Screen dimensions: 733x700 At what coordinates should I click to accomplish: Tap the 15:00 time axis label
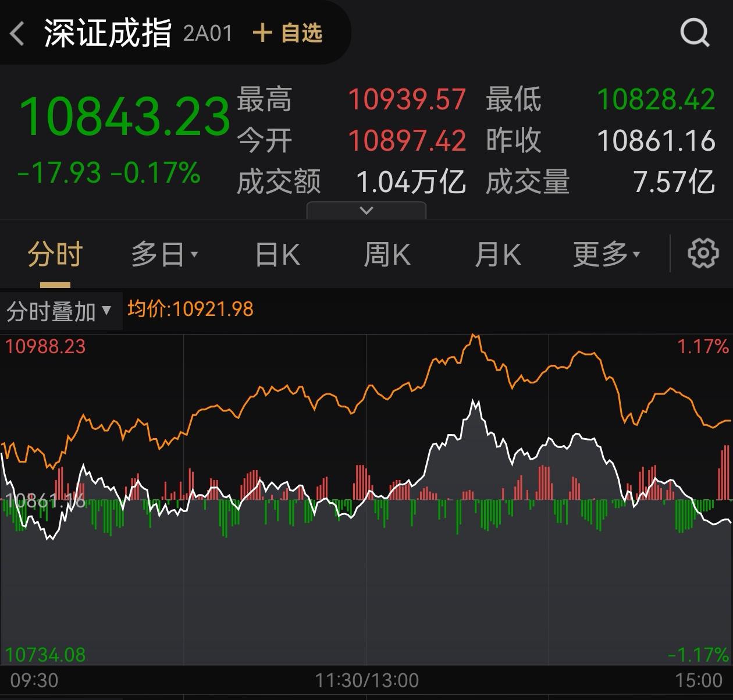coord(698,680)
